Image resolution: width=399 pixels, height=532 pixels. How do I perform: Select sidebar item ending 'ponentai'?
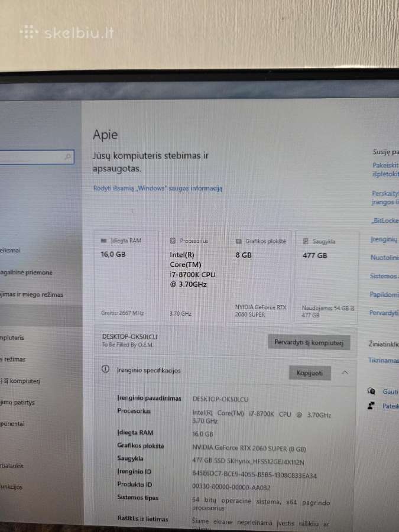point(12,424)
